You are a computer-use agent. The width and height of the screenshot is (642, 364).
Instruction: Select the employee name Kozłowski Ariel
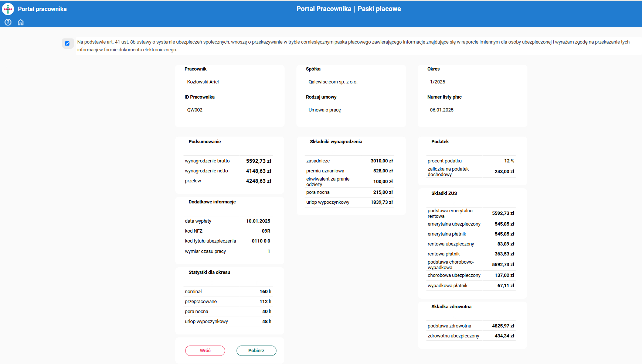pos(203,82)
